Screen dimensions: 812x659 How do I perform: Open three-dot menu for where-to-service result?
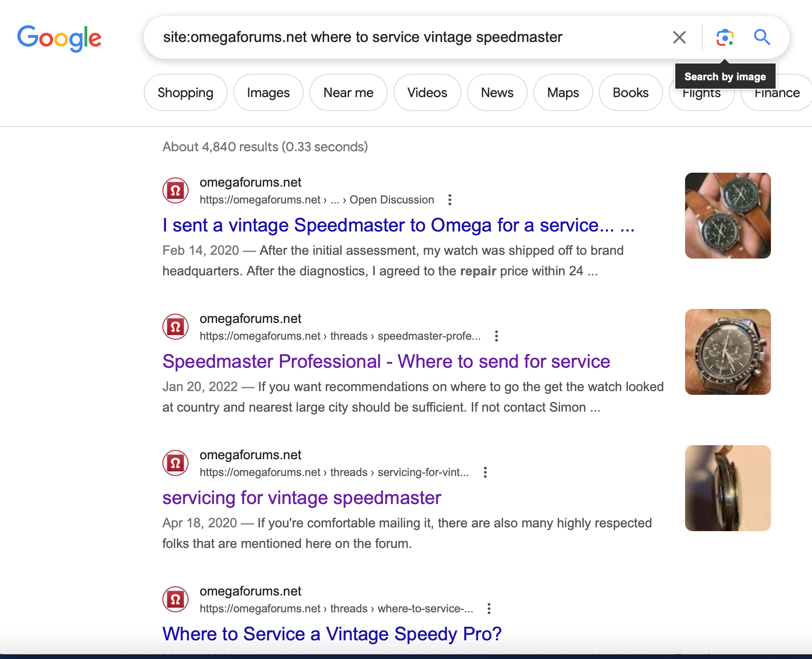(489, 609)
